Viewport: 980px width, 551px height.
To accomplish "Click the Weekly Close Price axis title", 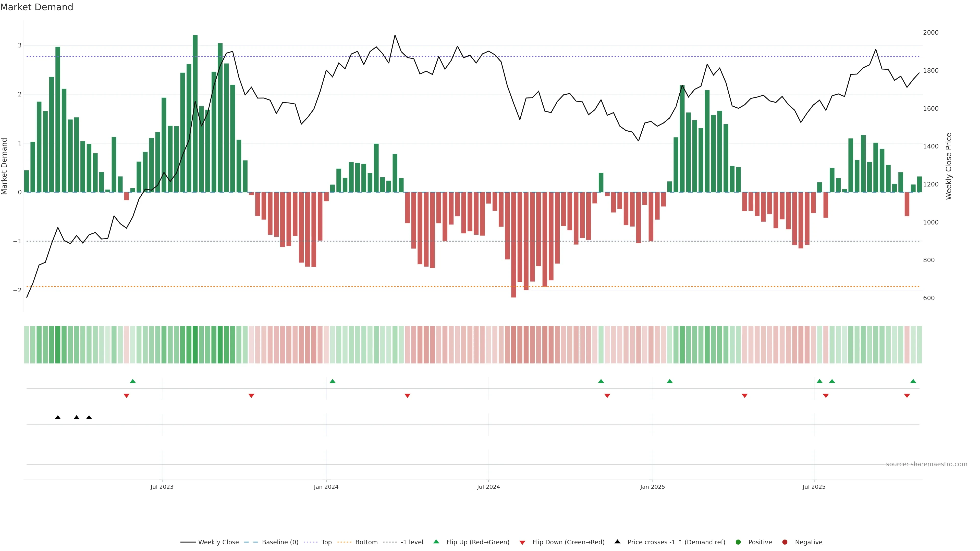I will (948, 166).
